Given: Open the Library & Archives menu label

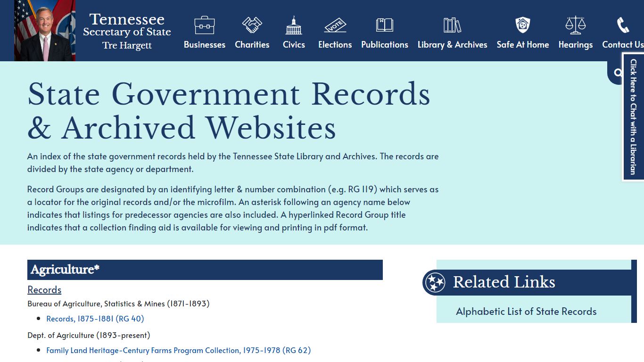Looking at the screenshot, I should click(x=452, y=45).
